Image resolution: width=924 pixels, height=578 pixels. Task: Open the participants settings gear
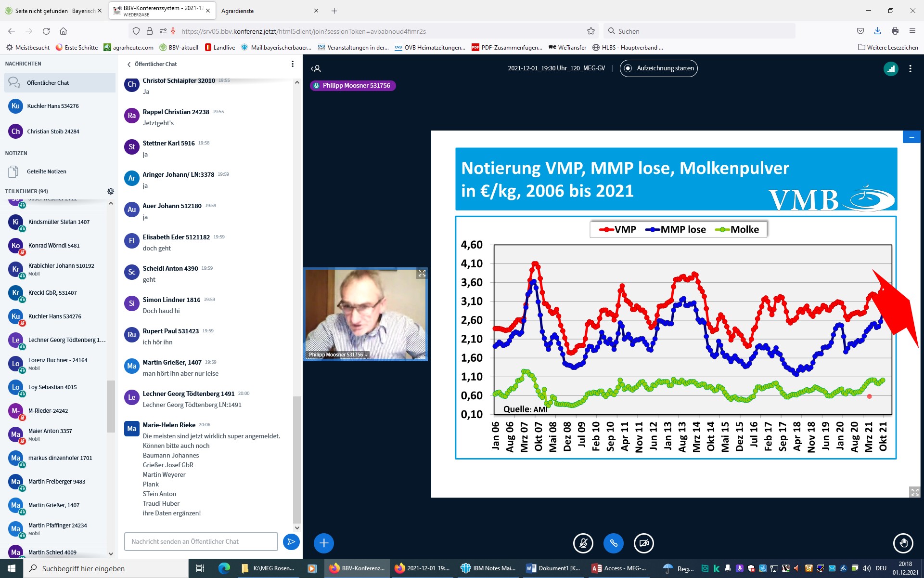click(111, 191)
